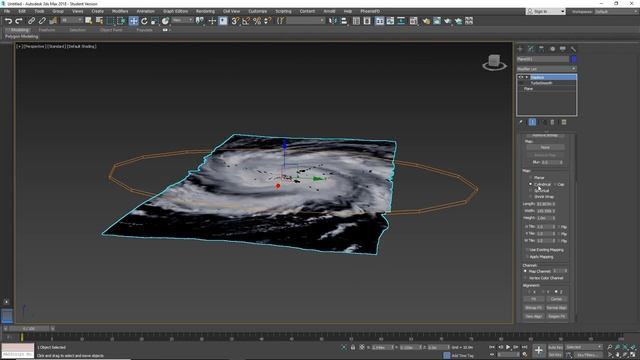
Task: Open the Selected key filter dropdown
Action: 584,347
